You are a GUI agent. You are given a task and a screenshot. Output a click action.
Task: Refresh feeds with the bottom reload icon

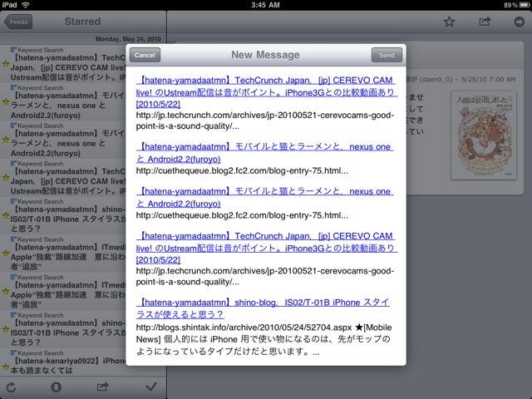pyautogui.click(x=11, y=387)
